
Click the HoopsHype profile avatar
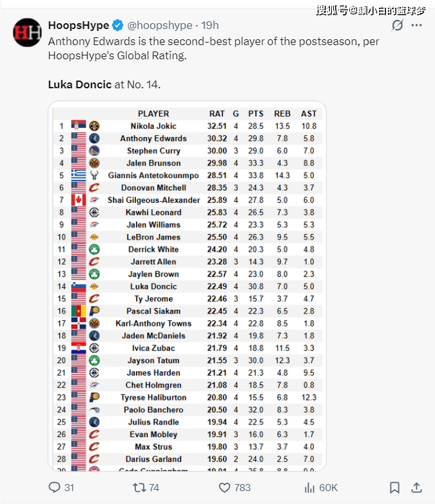tap(27, 32)
